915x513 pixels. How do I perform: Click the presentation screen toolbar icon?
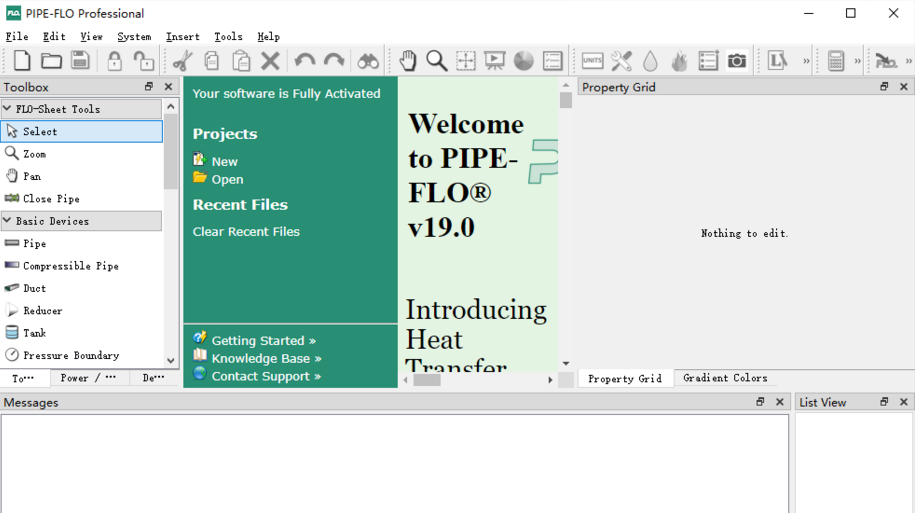(494, 60)
